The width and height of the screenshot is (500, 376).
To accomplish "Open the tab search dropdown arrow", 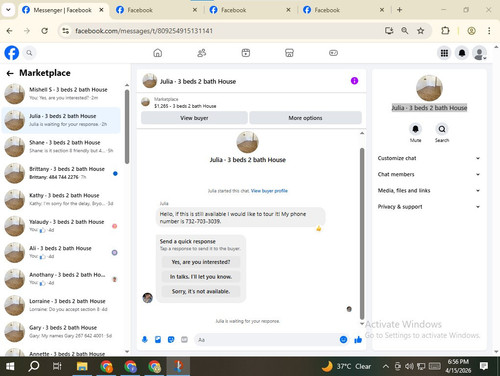I will 8,10.
